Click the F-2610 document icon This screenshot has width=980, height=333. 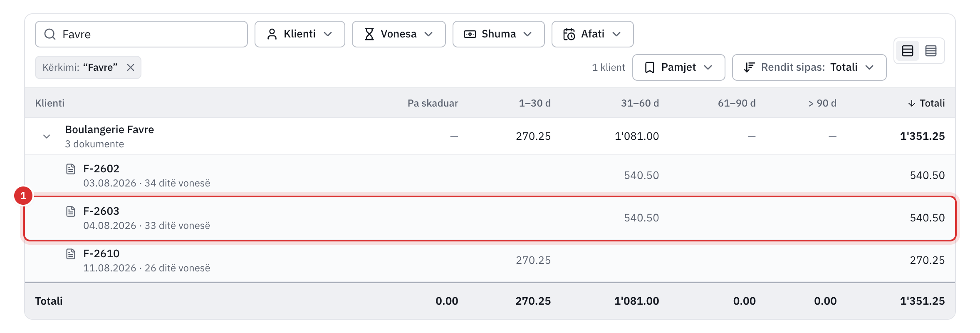pyautogui.click(x=71, y=254)
